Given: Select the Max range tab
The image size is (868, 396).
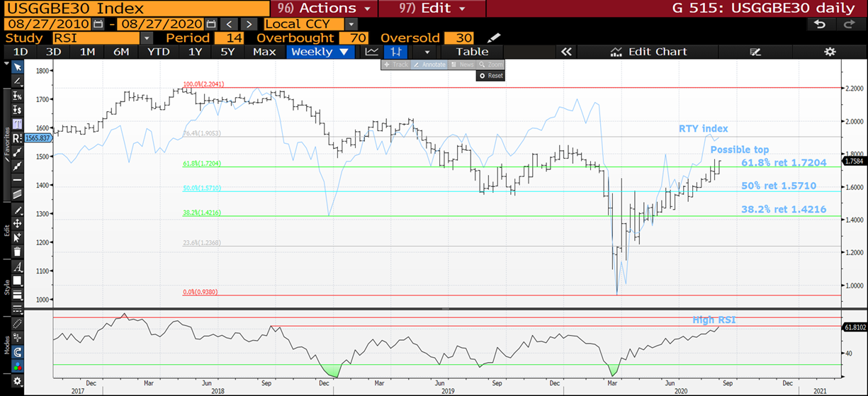Looking at the screenshot, I should tap(264, 52).
